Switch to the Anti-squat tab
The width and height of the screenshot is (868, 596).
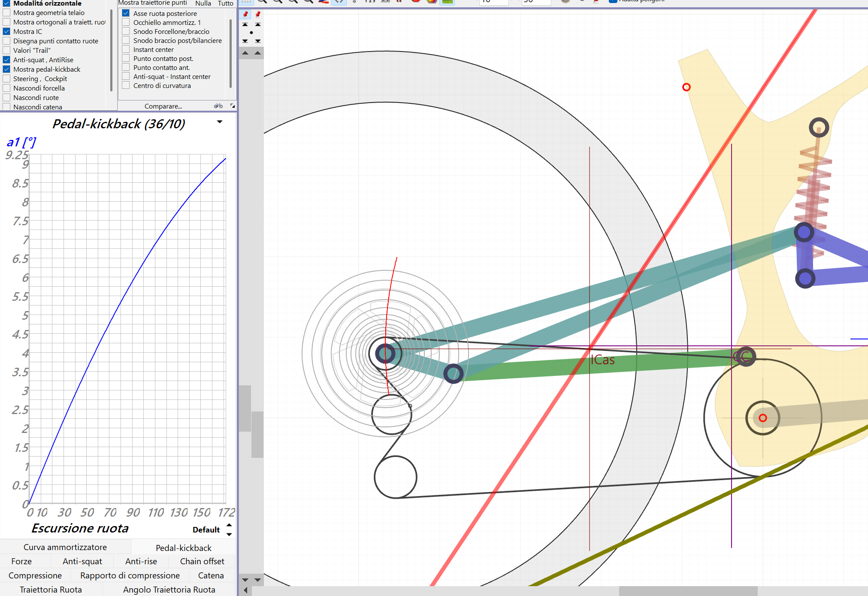[82, 561]
